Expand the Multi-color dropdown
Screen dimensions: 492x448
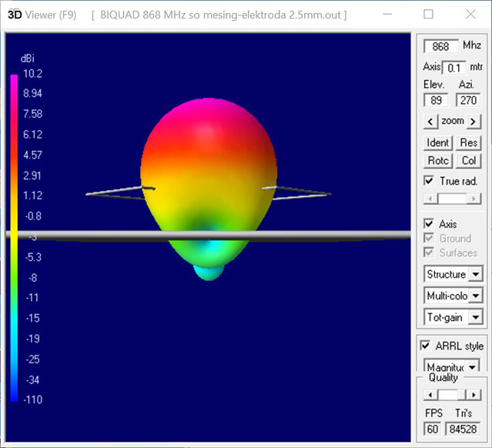click(x=476, y=296)
